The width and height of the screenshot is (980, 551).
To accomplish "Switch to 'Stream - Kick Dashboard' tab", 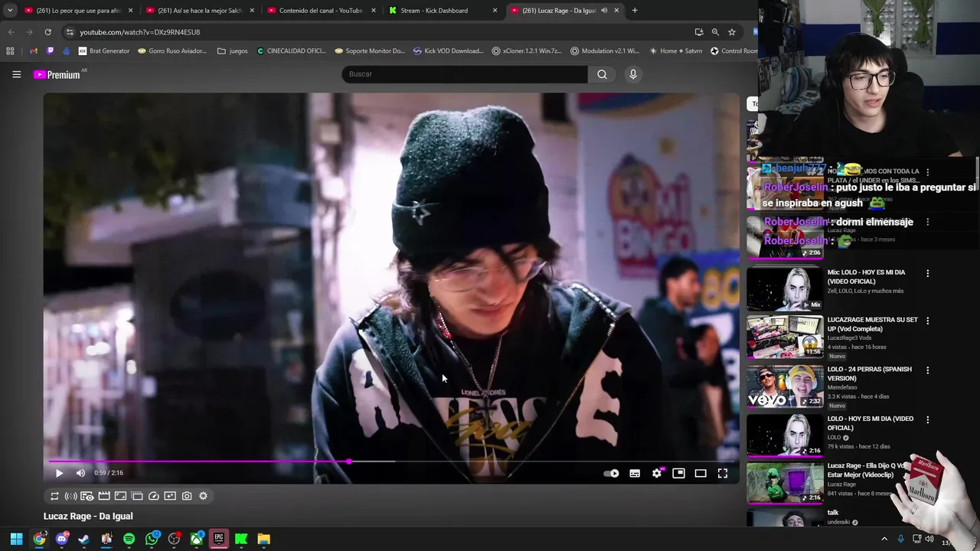I will (443, 10).
